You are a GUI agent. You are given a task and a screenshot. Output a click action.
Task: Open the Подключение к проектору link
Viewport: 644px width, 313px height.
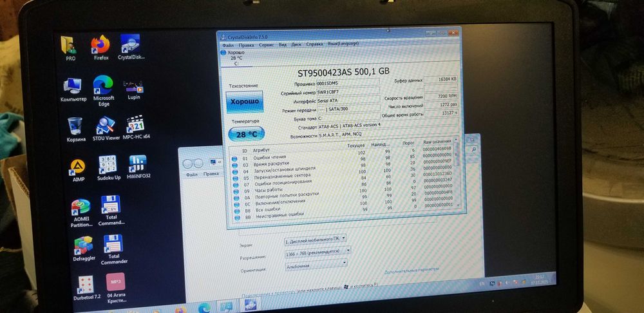point(268,293)
